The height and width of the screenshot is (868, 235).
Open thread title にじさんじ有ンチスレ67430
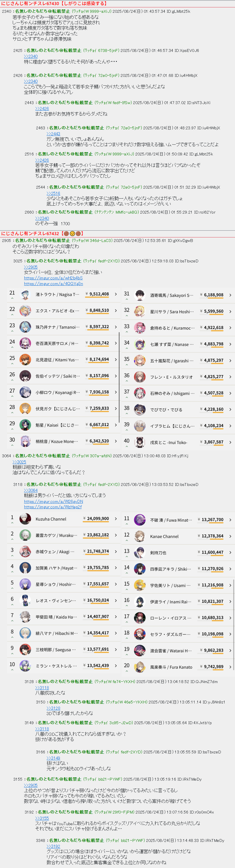tap(30, 3)
